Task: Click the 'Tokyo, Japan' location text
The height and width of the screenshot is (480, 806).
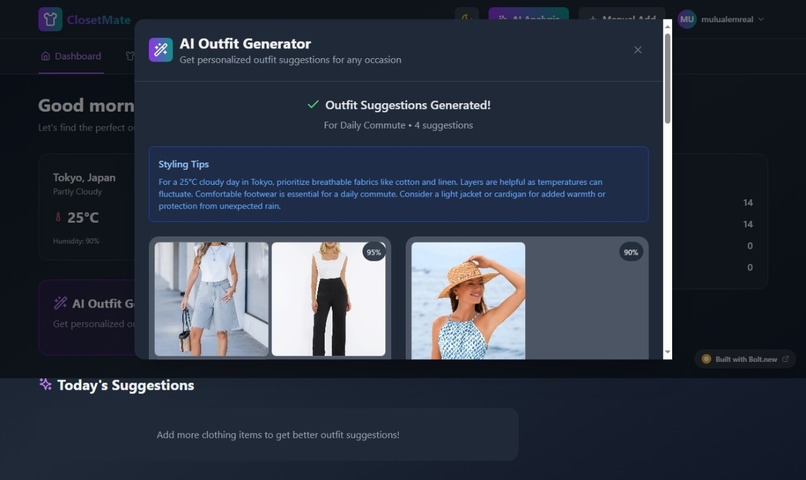Action: pyautogui.click(x=84, y=178)
